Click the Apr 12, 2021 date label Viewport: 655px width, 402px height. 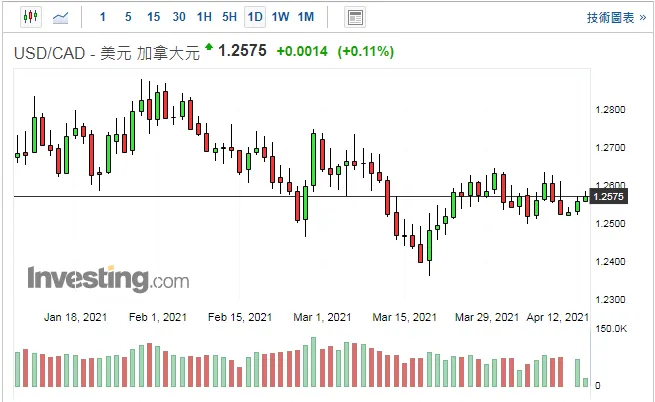coord(558,317)
